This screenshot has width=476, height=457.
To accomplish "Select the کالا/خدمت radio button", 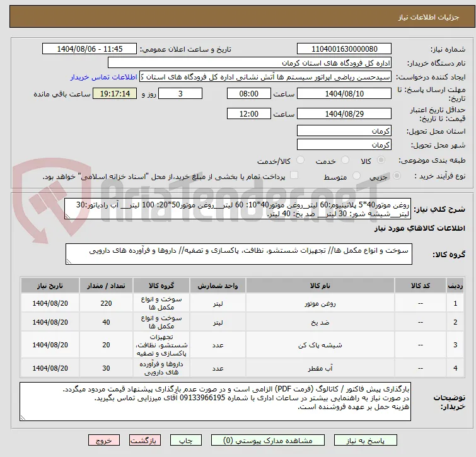I will point(300,160).
